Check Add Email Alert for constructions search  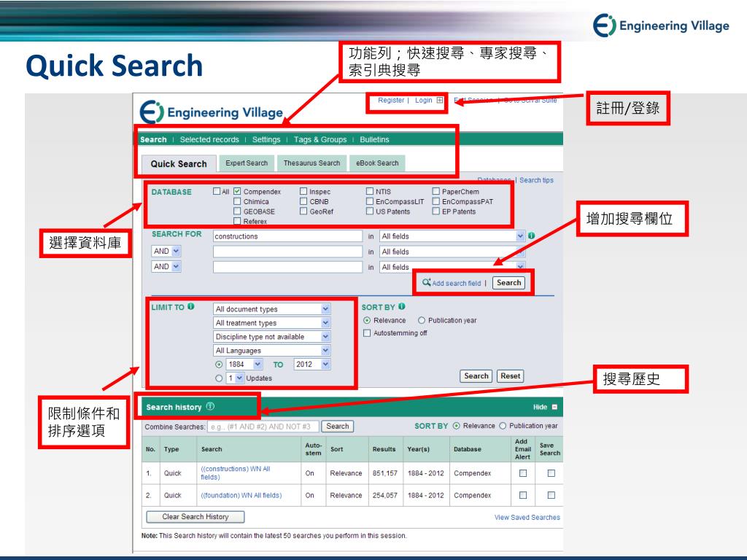click(x=523, y=473)
